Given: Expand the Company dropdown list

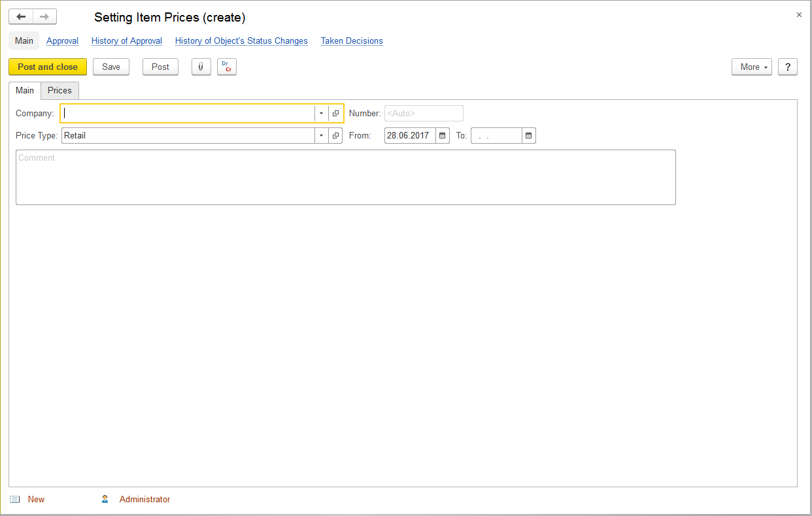Looking at the screenshot, I should (321, 113).
